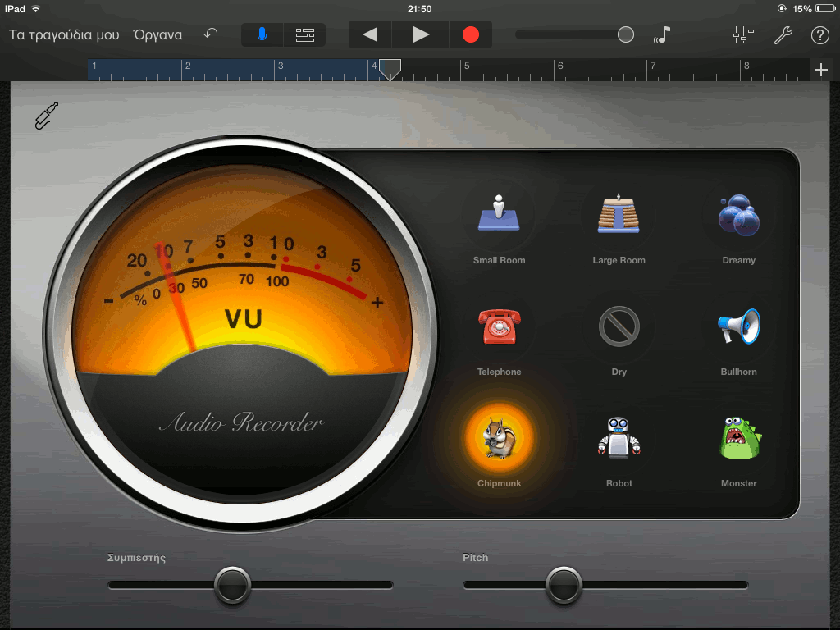Tap the VU meter dial

[241, 333]
